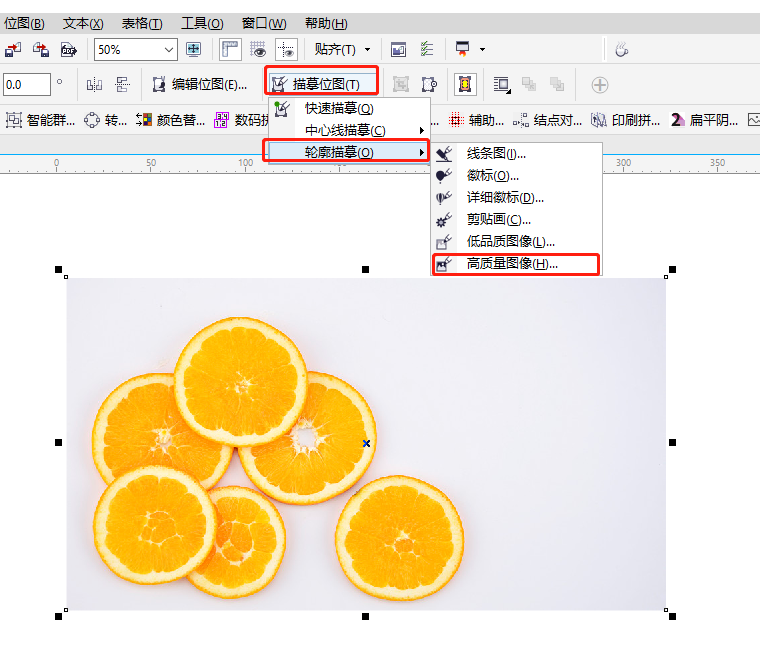Click the steaming cup welcome icon
Screen dimensions: 760x649
[621, 49]
